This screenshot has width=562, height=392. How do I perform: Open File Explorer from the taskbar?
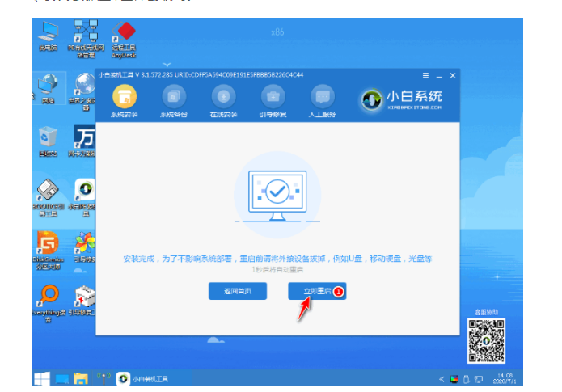tap(81, 377)
